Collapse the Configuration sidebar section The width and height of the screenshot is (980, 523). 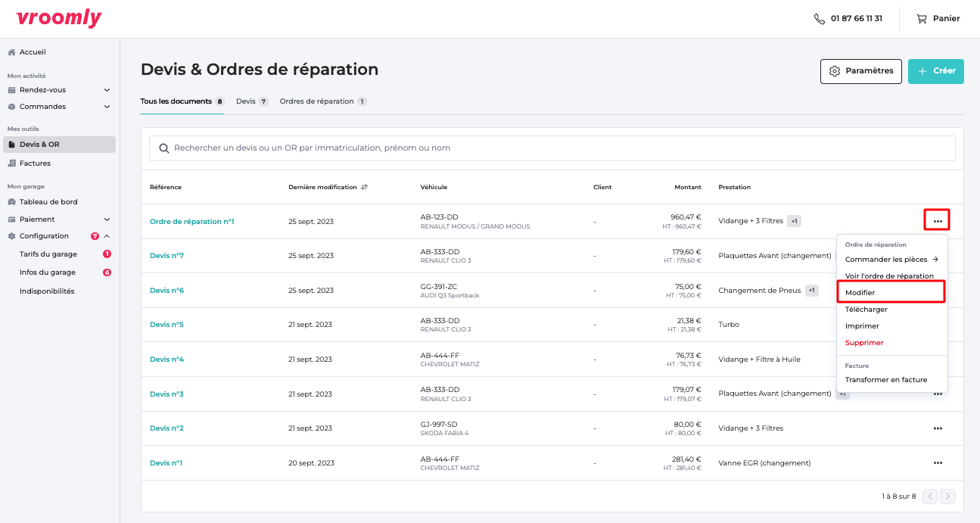point(107,236)
